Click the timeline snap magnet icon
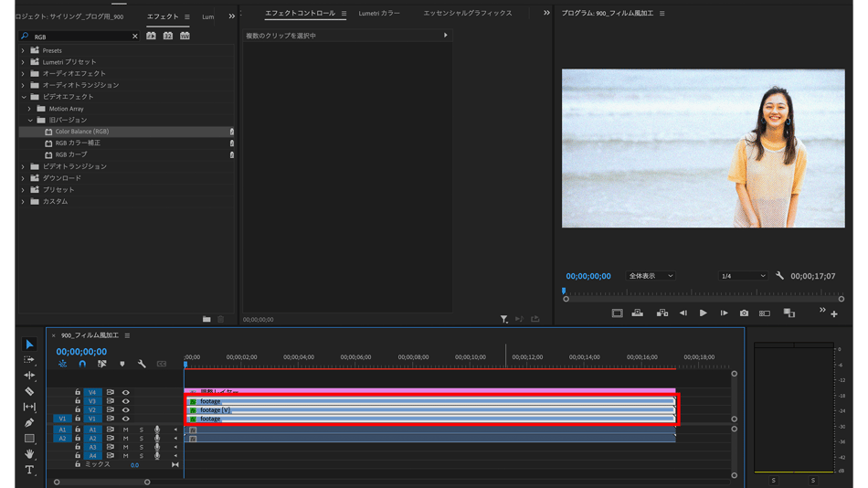Screen dimensions: 868x488 pyautogui.click(x=82, y=364)
